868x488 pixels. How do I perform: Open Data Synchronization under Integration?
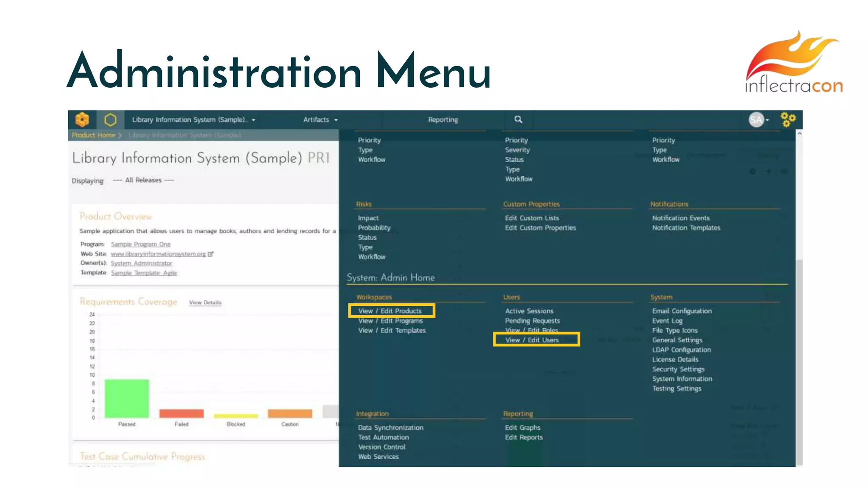tap(390, 428)
